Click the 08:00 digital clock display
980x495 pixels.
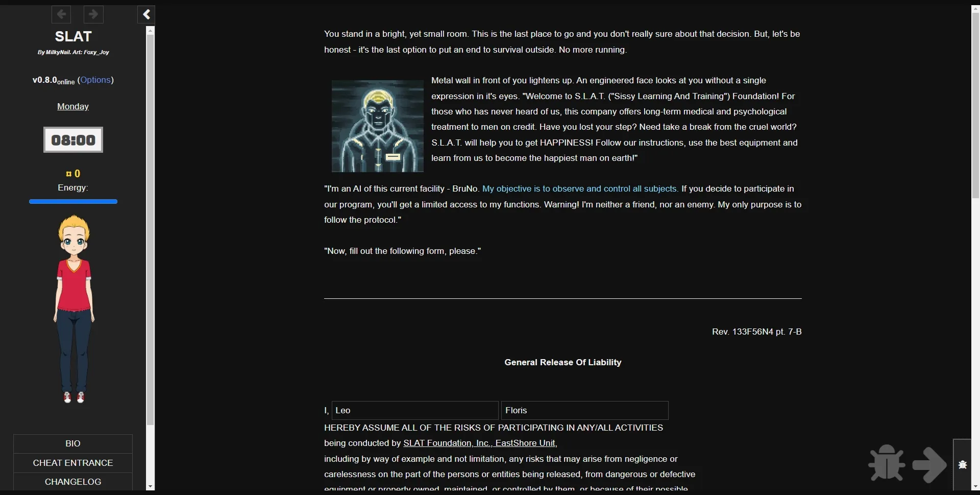click(73, 139)
